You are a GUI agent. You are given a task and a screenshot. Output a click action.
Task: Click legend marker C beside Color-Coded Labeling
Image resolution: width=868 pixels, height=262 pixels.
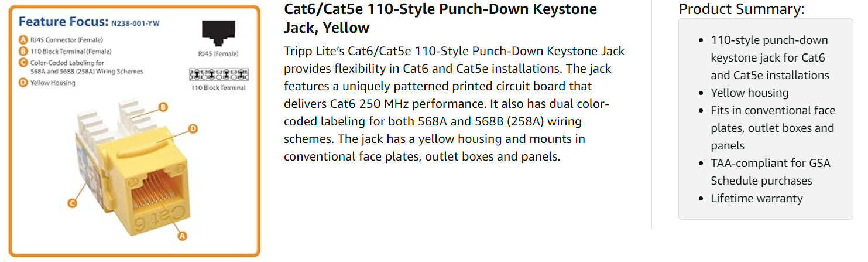(23, 62)
